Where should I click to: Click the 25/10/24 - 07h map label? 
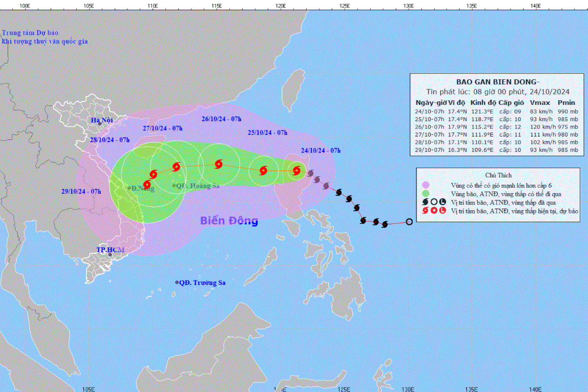(x=267, y=133)
